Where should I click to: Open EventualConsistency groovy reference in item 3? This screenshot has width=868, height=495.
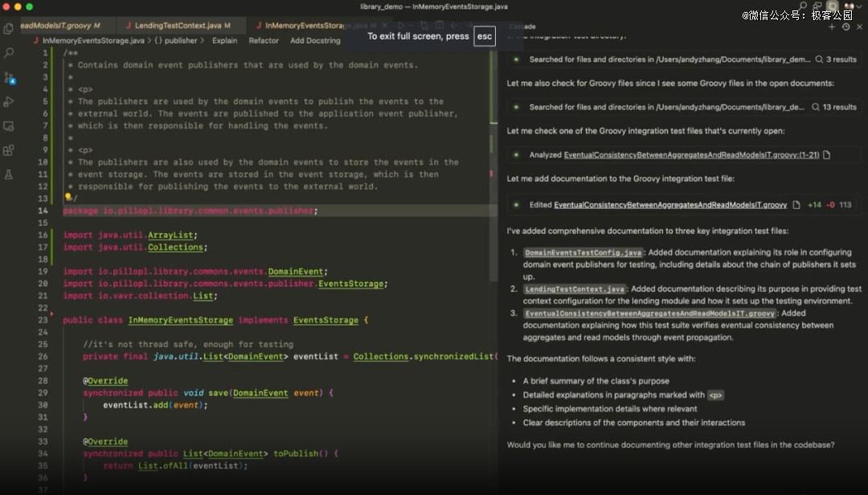point(650,313)
